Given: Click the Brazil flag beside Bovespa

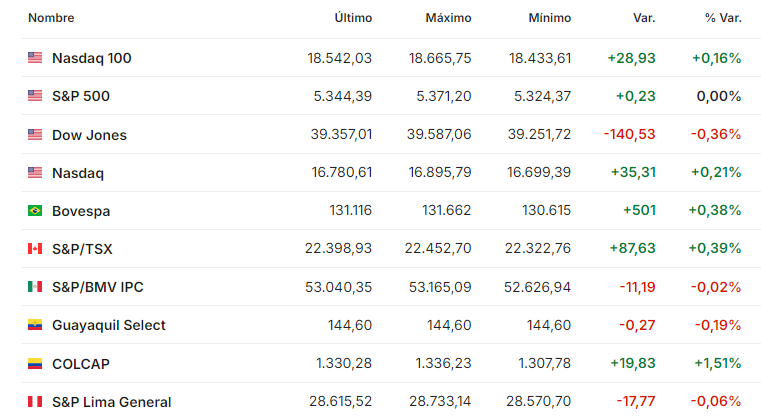Looking at the screenshot, I should 35,211.
